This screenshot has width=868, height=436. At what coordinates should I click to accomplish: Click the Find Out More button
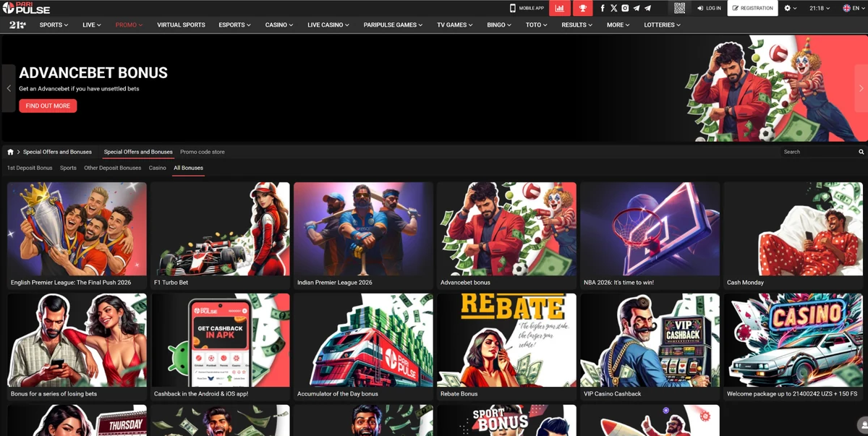(48, 106)
